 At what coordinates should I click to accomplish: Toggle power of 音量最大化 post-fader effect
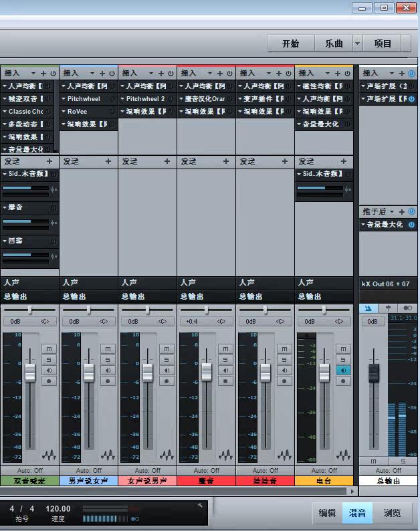click(411, 225)
